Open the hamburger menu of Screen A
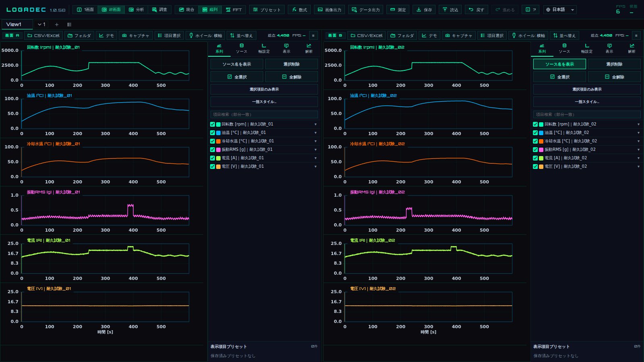The width and height of the screenshot is (644, 362). tap(313, 35)
